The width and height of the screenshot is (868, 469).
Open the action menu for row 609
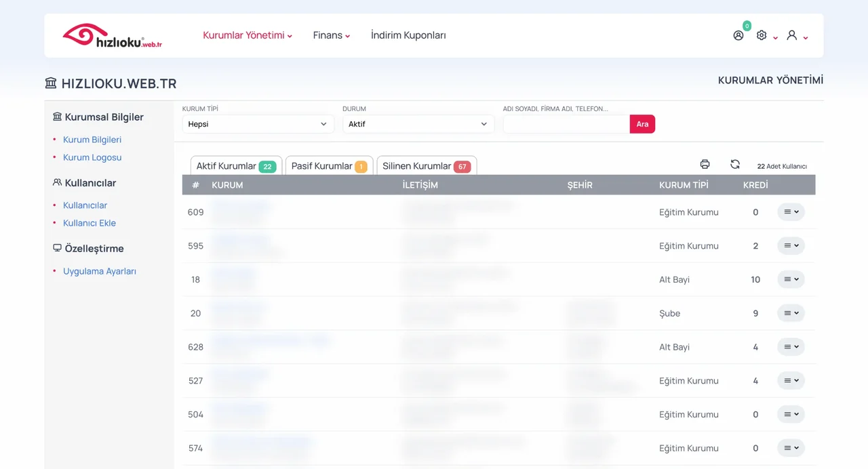click(791, 211)
